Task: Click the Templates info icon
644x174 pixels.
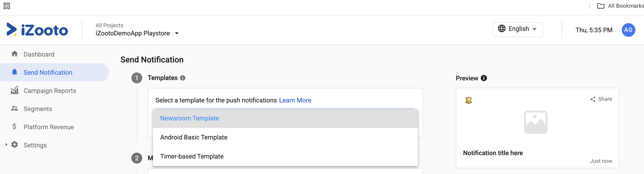Action: [183, 78]
